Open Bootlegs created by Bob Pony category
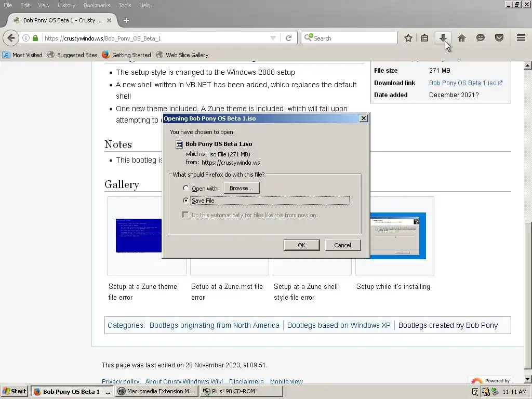Screen dimensions: 532x399 click(448, 325)
